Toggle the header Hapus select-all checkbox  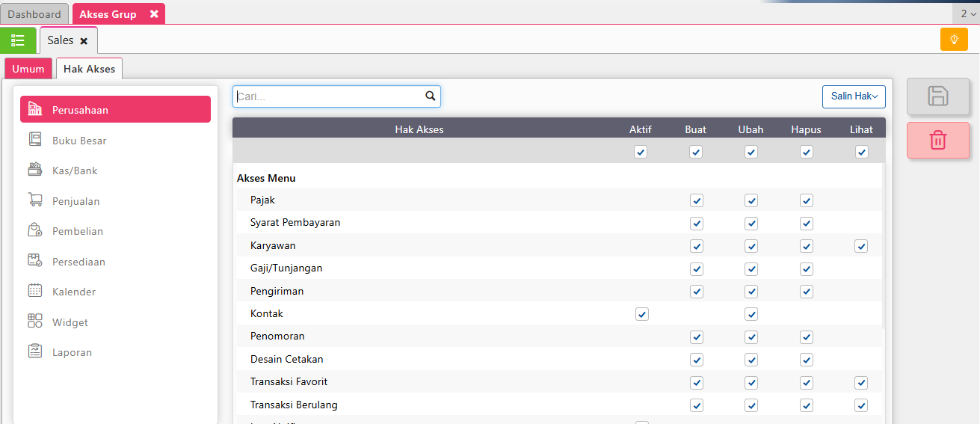(x=806, y=152)
